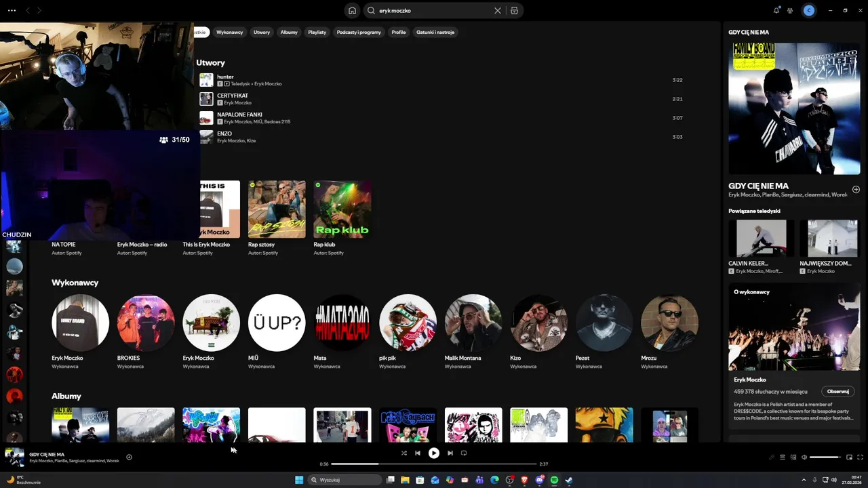Open the three-dot menu at top left
This screenshot has height=488, width=868.
[12, 11]
